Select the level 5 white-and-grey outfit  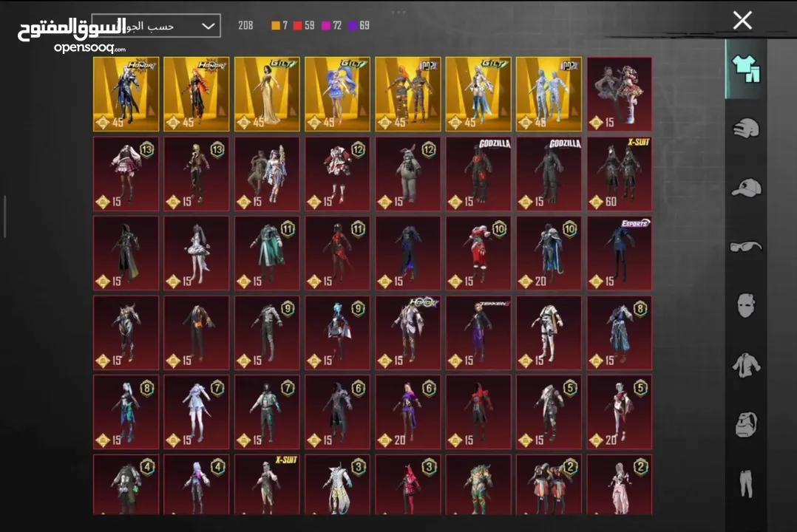pos(549,412)
